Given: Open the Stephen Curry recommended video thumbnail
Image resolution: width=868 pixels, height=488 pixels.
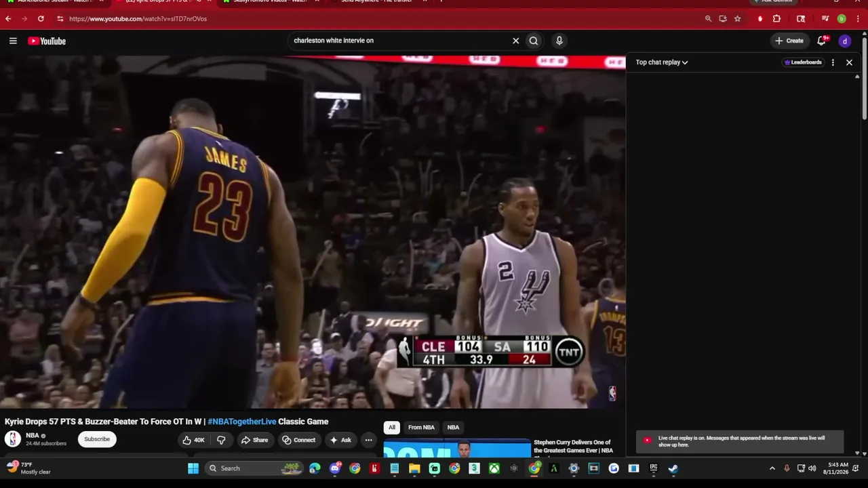Looking at the screenshot, I should point(457,449).
